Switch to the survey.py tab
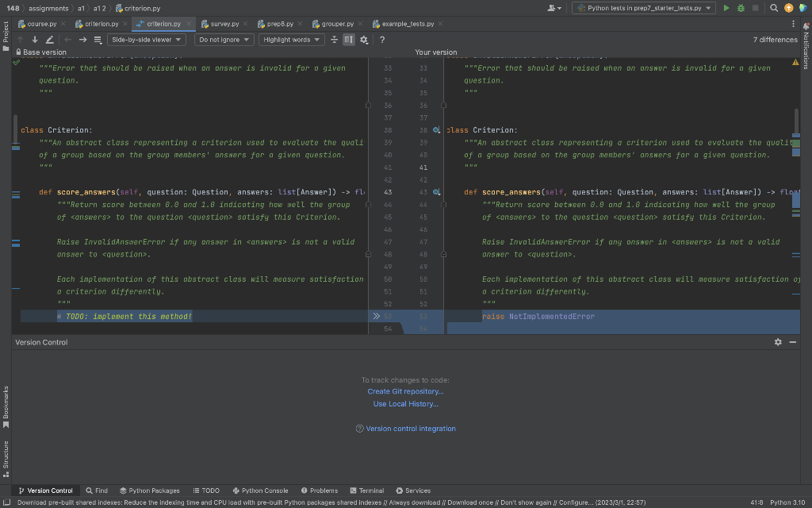Viewport: 812px width, 508px height. pos(224,24)
